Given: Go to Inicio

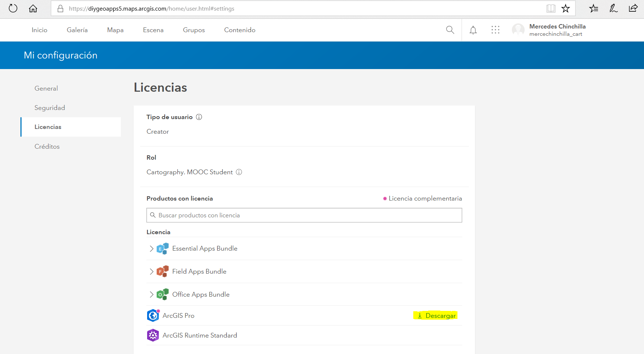Looking at the screenshot, I should 39,30.
